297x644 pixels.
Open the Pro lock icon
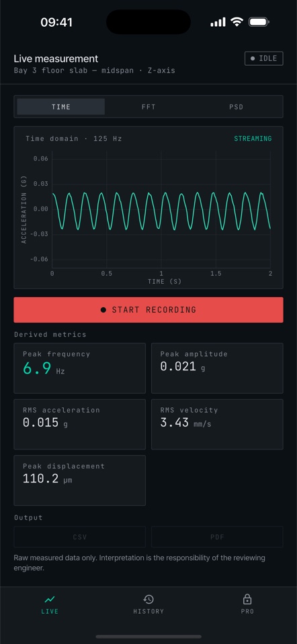(247, 599)
